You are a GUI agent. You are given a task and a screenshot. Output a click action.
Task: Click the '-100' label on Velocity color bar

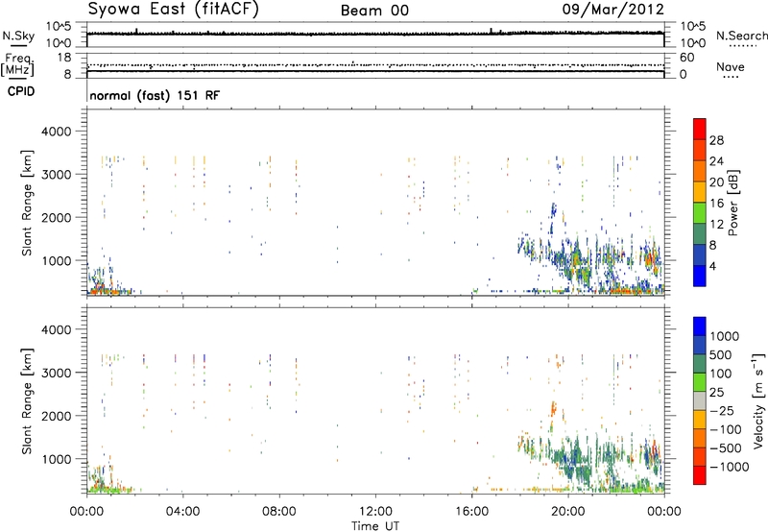point(726,429)
